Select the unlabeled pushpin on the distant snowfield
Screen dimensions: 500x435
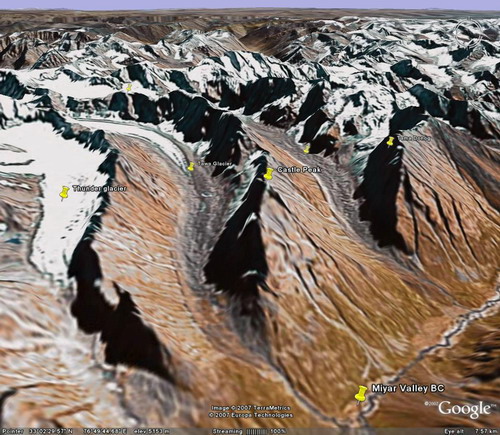[129, 87]
